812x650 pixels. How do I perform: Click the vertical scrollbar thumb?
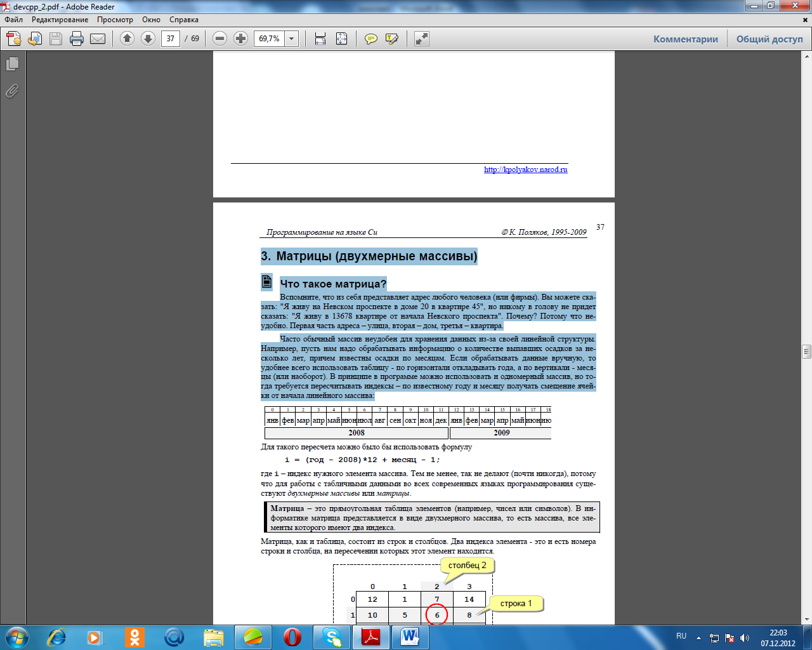point(806,352)
